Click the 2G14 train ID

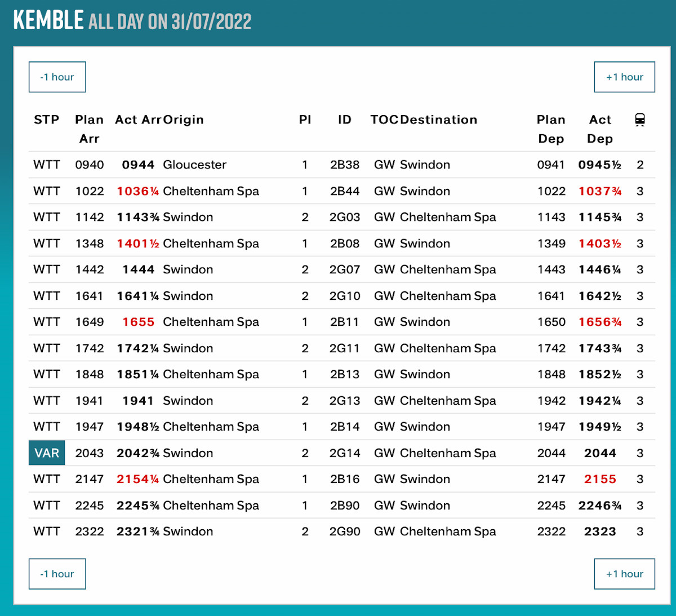click(344, 453)
